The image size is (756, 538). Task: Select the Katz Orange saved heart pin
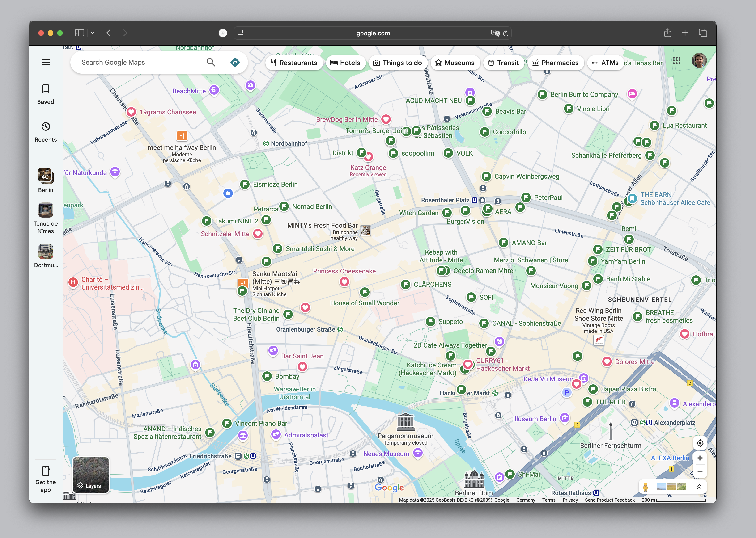click(369, 157)
